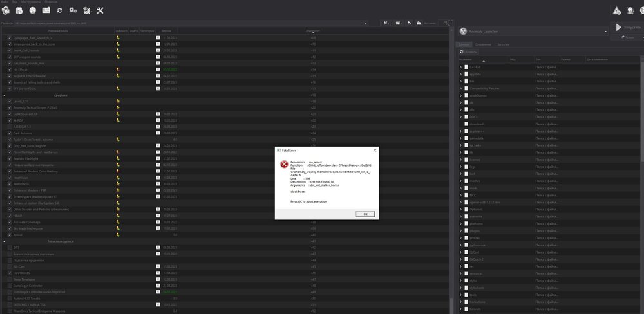Open the executables gears icon
The height and width of the screenshot is (314, 644).
tap(73, 10)
